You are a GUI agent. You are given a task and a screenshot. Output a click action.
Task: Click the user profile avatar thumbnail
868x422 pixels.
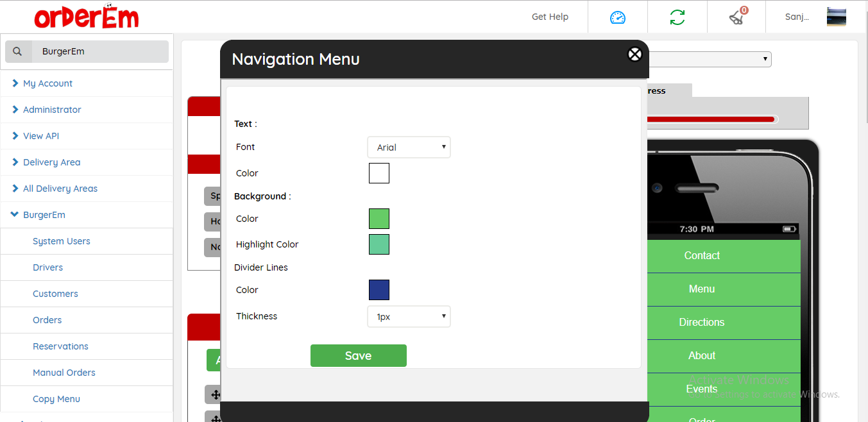coord(836,17)
